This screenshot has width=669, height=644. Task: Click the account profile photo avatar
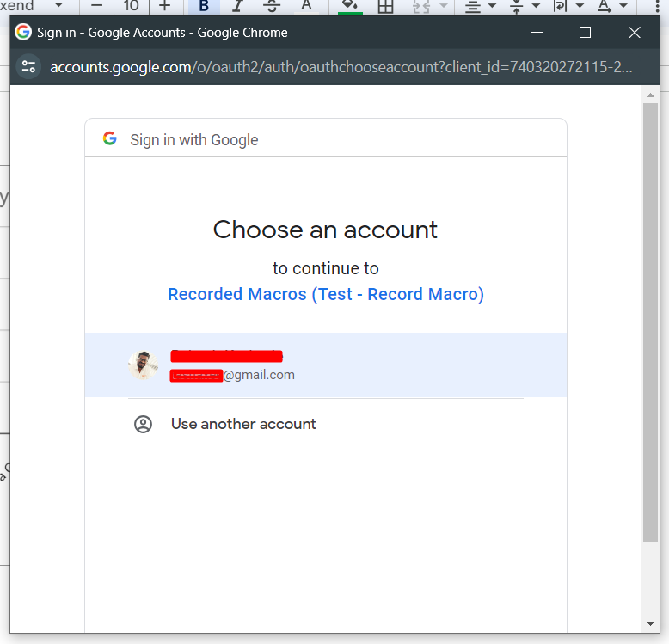(144, 365)
